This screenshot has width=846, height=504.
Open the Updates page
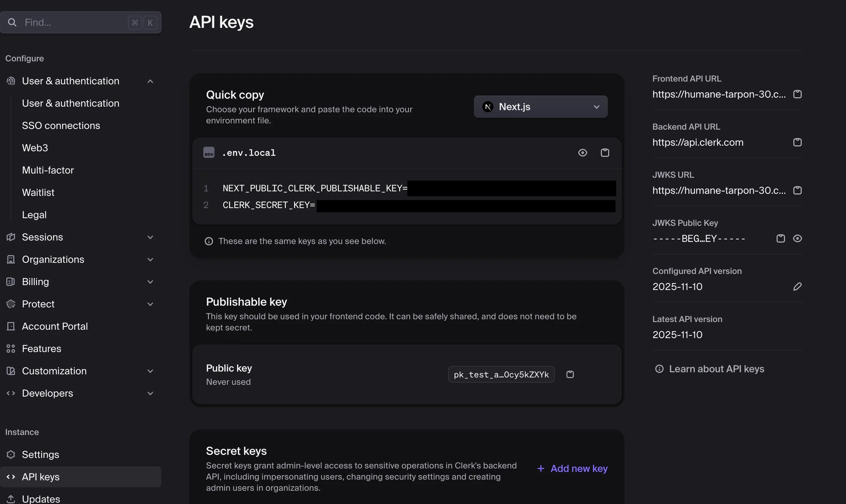tap(41, 499)
